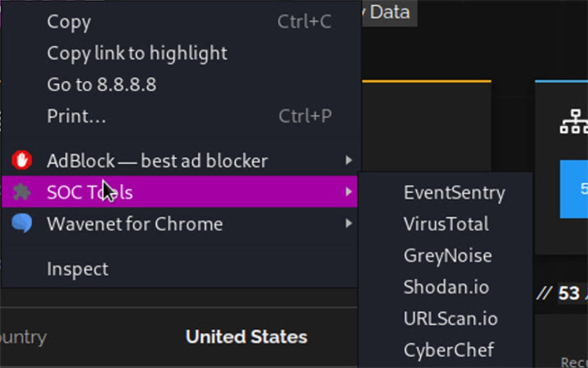The height and width of the screenshot is (368, 588).
Task: Launch EventSentry from SOC Tools
Action: [x=454, y=193]
